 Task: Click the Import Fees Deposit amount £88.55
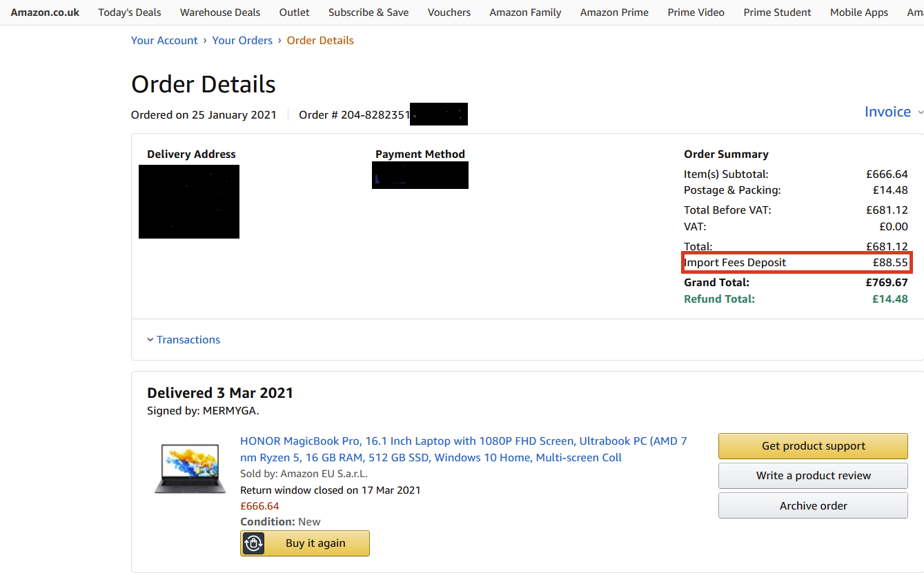(x=890, y=262)
